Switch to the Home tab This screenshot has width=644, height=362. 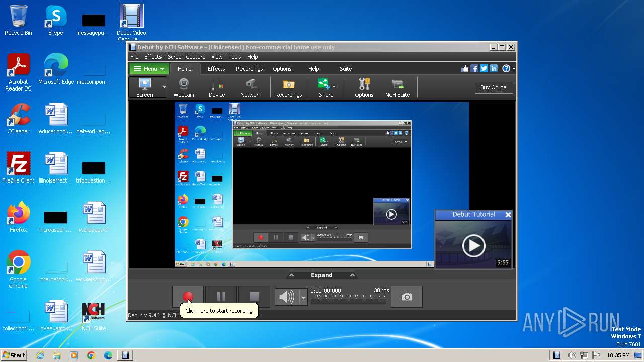(184, 69)
